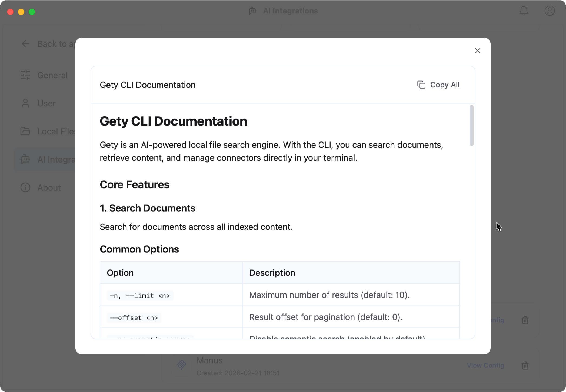Select the General settings sliders icon
The image size is (566, 392).
coord(25,75)
